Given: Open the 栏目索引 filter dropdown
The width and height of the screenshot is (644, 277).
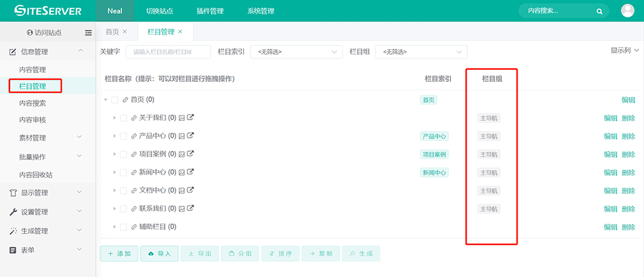Looking at the screenshot, I should (296, 52).
